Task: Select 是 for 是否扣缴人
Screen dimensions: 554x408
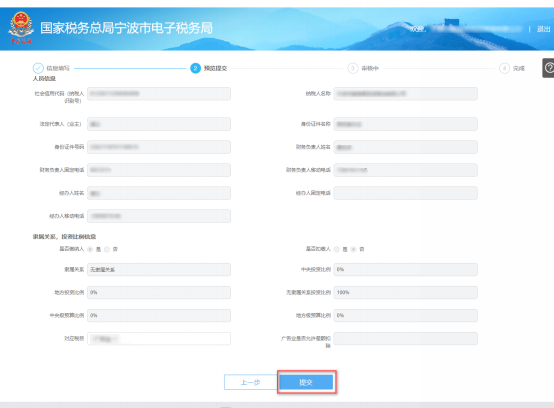Action: (336, 249)
